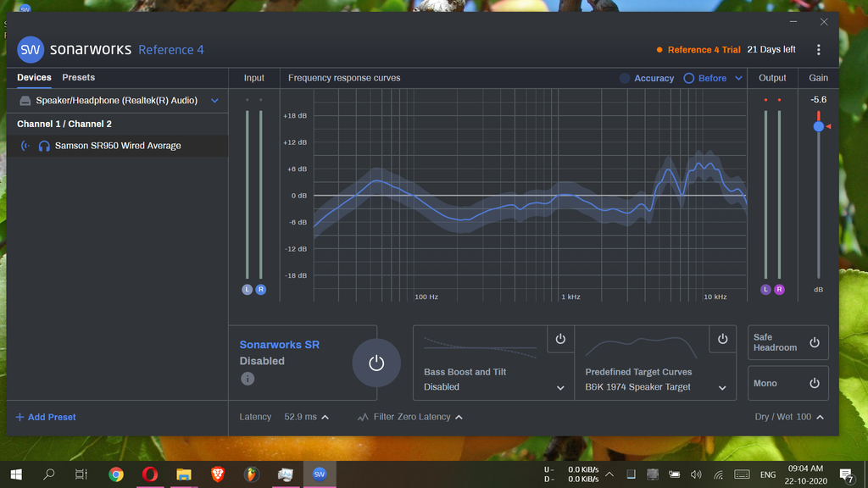Click the Wi-Fi network icon in tray

click(x=719, y=474)
